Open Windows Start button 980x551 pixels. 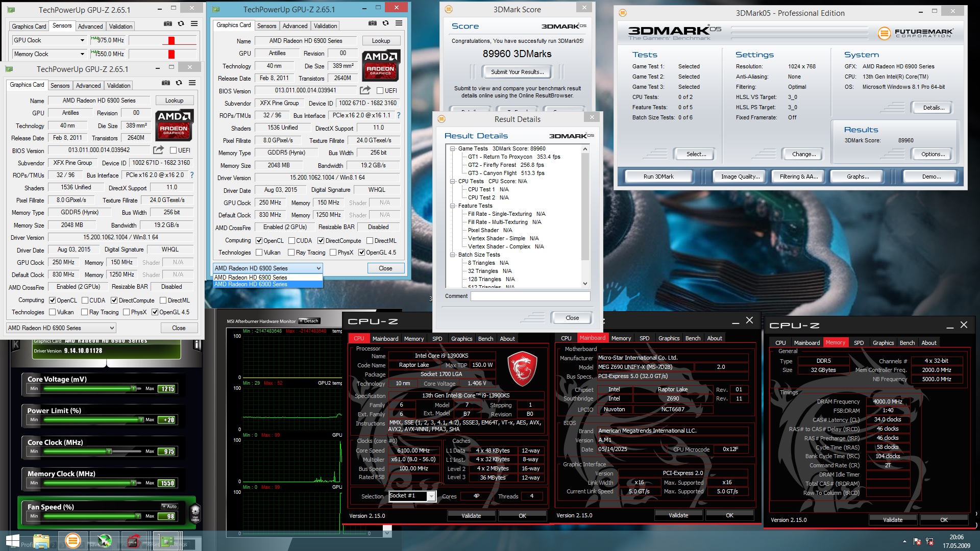(x=12, y=541)
